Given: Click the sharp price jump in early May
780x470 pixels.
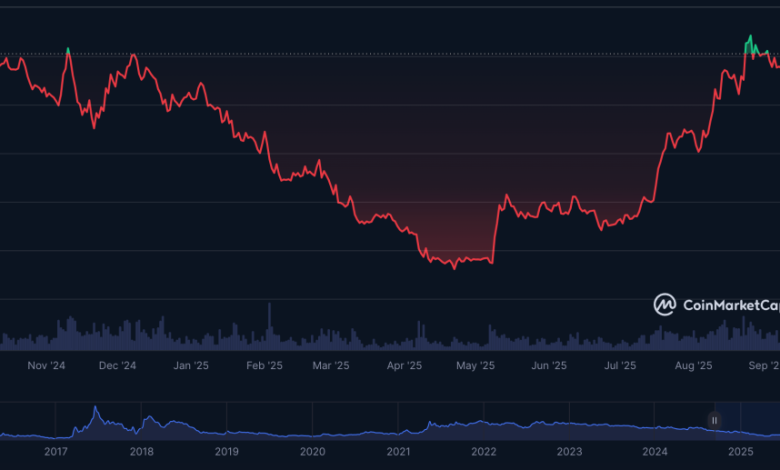Looking at the screenshot, I should pyautogui.click(x=496, y=230).
